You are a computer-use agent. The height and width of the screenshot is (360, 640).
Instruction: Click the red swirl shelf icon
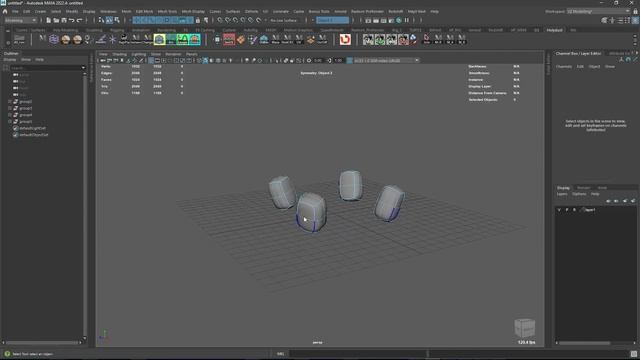(345, 39)
